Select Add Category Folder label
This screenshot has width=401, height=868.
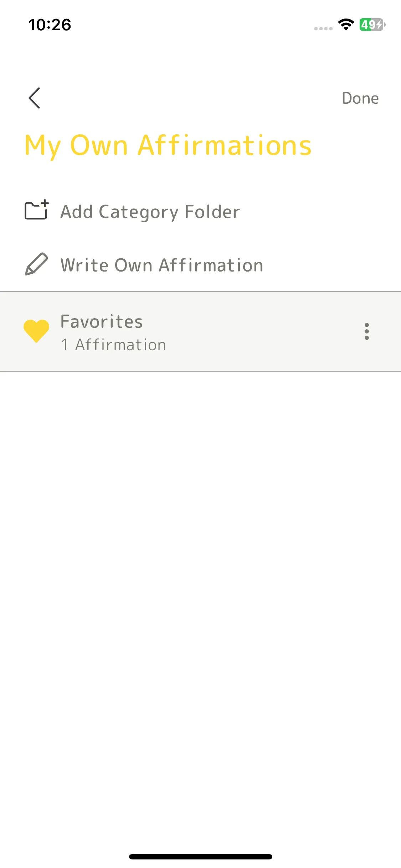pyautogui.click(x=150, y=212)
